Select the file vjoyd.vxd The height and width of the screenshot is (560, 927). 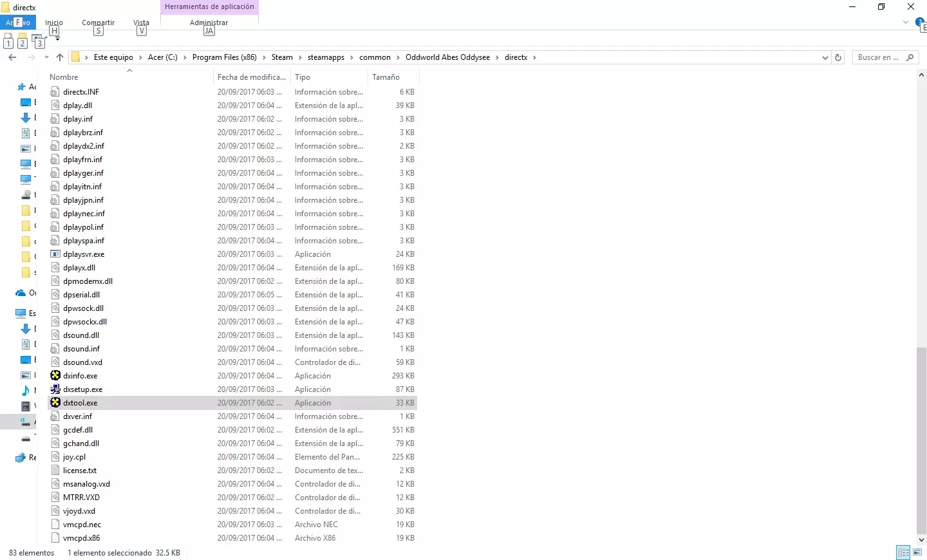point(79,511)
